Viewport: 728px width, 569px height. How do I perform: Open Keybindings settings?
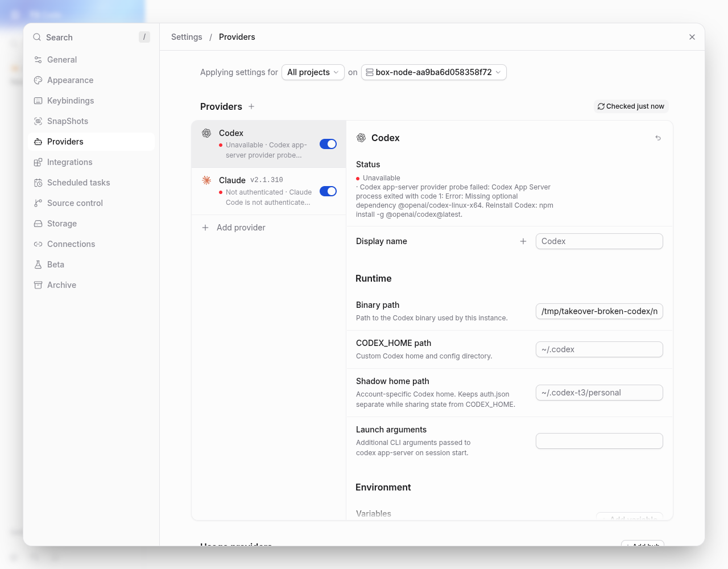click(91, 101)
